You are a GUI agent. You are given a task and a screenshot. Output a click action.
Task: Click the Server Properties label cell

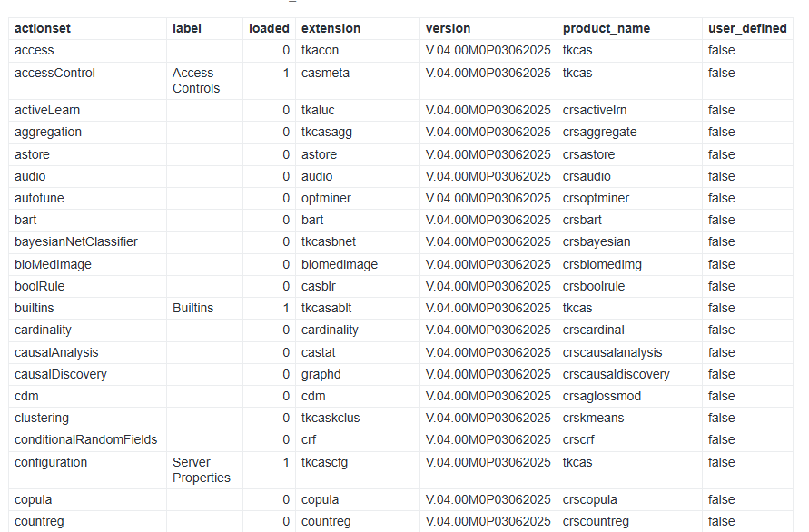pyautogui.click(x=202, y=469)
